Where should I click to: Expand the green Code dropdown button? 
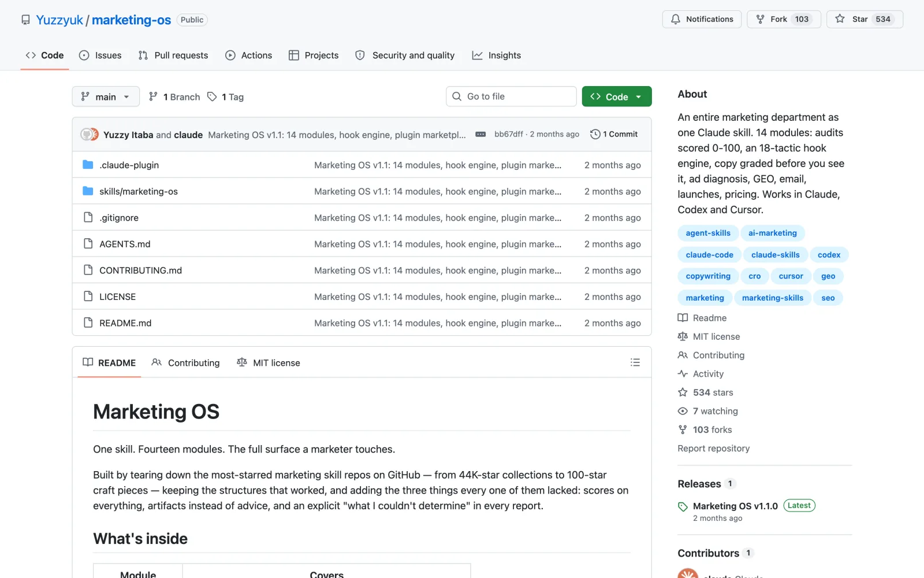tap(616, 97)
